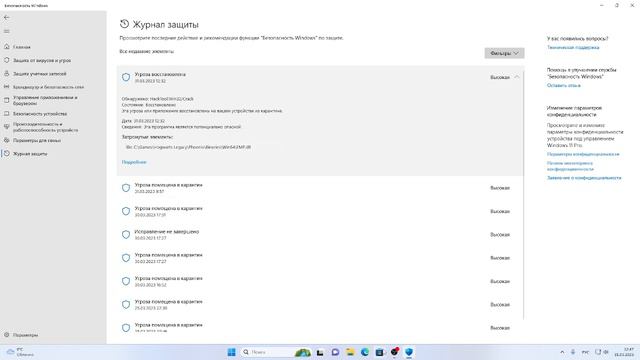Show hidden tray icons chevron
Image resolution: width=640 pixels, height=360 pixels.
(x=562, y=352)
